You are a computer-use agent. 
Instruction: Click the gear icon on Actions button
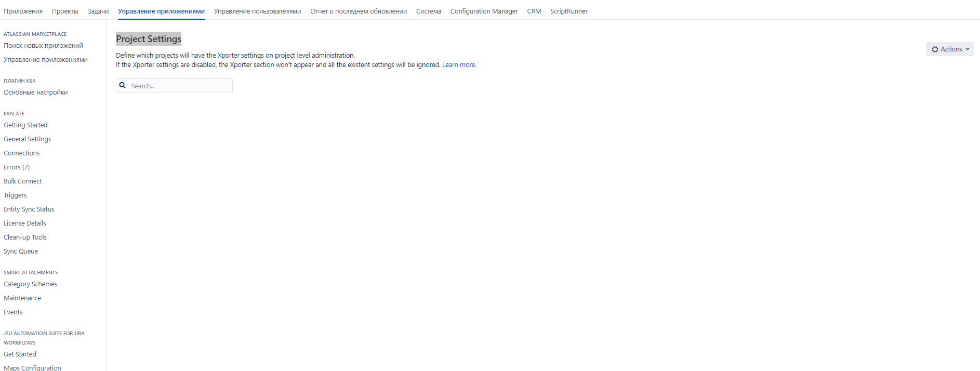pos(935,49)
